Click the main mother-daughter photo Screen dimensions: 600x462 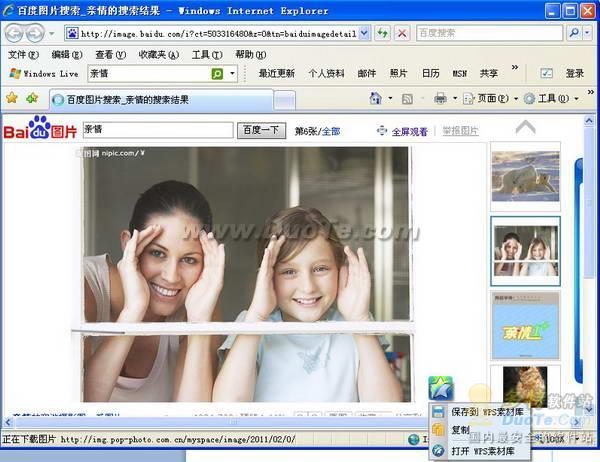tap(247, 274)
